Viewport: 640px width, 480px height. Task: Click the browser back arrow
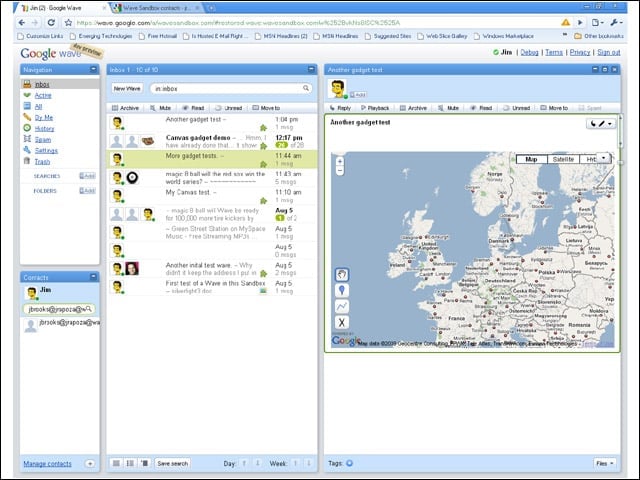tap(22, 23)
